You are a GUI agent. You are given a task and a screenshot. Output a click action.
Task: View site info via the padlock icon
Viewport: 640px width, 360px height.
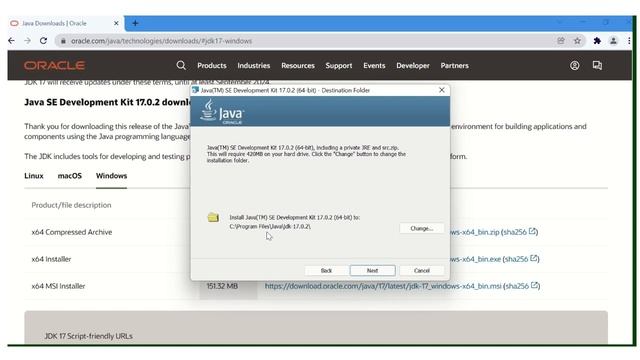[x=63, y=41]
